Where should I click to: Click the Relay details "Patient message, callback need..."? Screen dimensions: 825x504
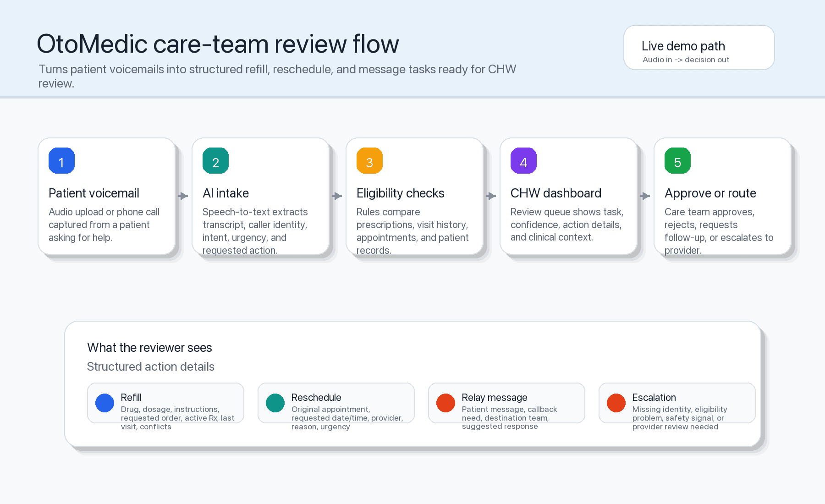tap(510, 418)
